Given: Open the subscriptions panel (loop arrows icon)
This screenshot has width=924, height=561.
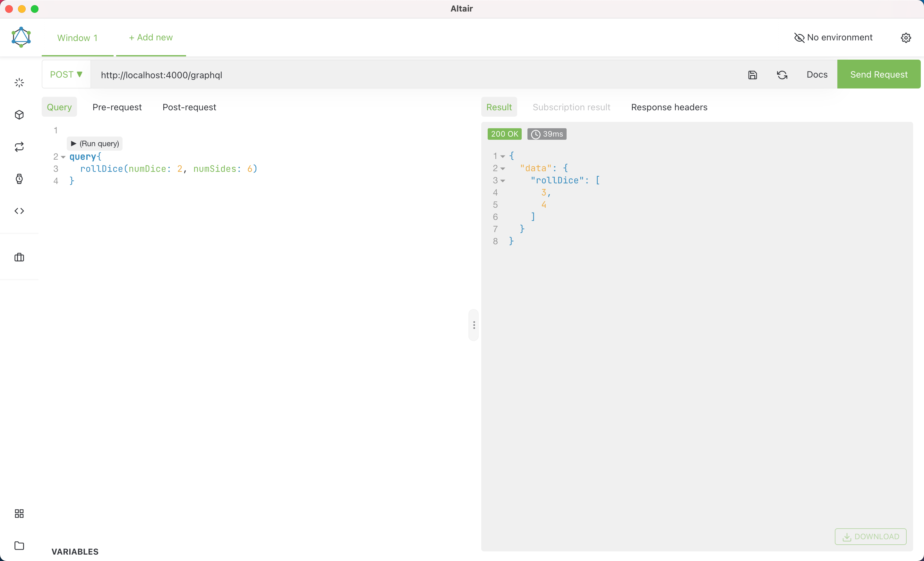Looking at the screenshot, I should point(19,147).
